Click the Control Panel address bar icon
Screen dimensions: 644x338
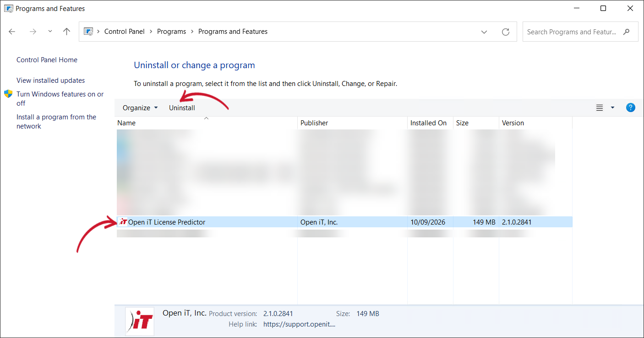(88, 32)
